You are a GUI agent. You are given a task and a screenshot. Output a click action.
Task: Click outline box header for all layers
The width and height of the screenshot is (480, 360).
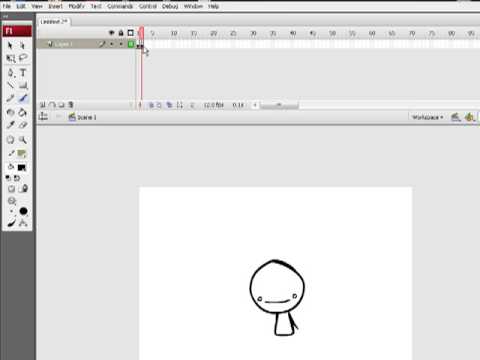coord(131,33)
